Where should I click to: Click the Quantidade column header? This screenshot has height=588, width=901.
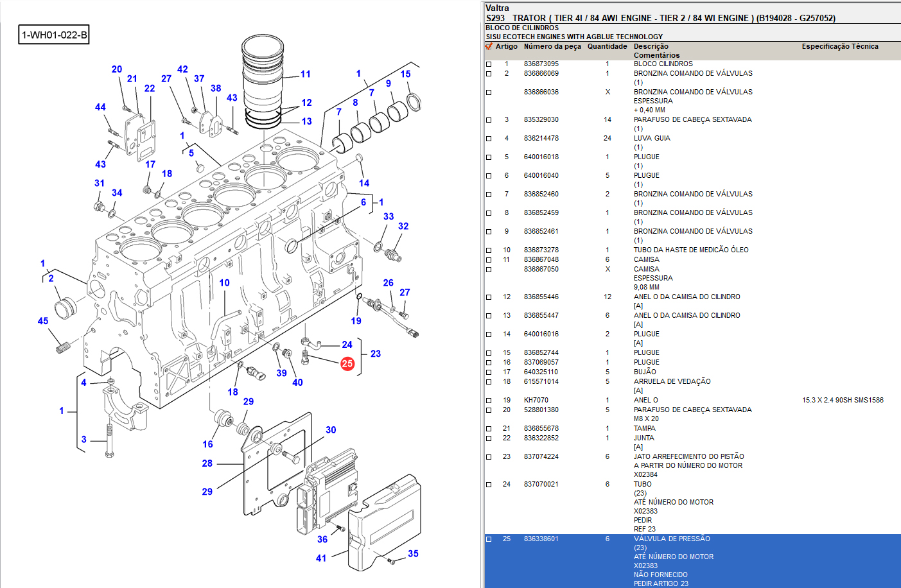tap(607, 46)
